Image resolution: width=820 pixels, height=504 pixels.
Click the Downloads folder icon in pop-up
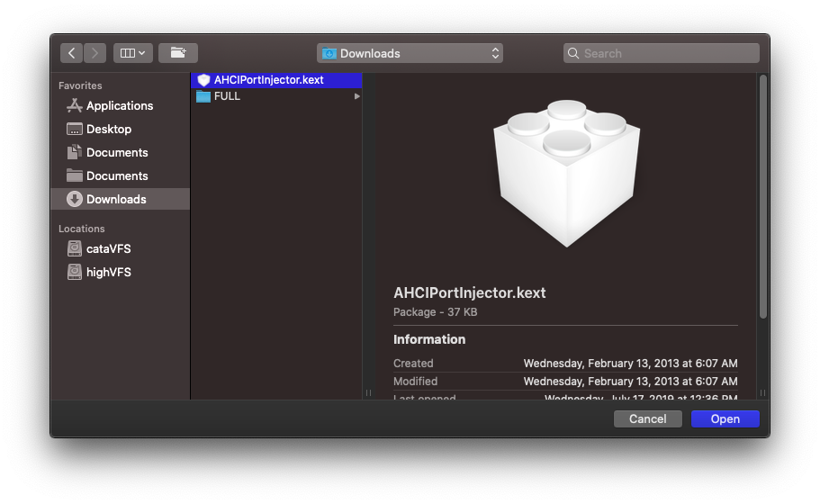pyautogui.click(x=329, y=53)
